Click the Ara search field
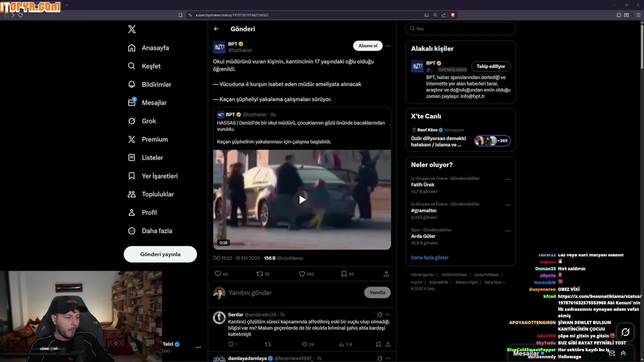644x362 pixels. pos(461,29)
